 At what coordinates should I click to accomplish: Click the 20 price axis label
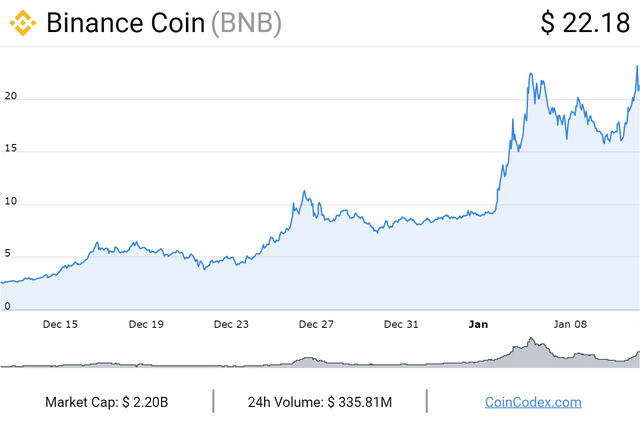[x=11, y=96]
